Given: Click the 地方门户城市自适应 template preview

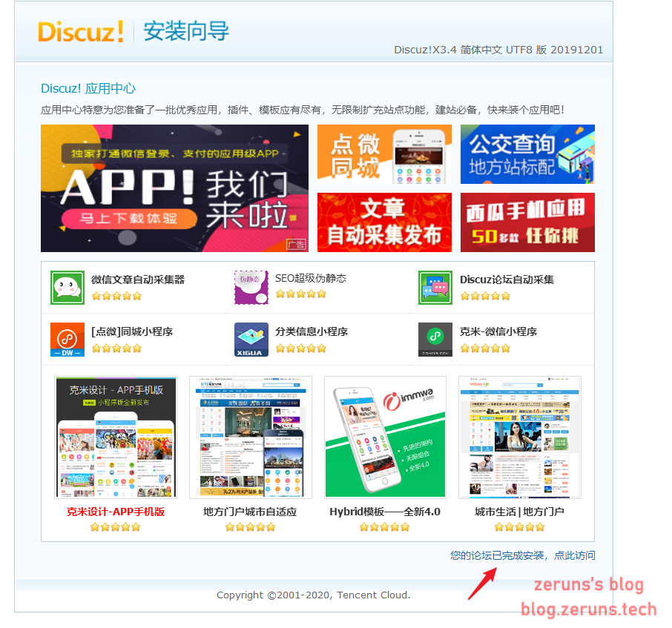Looking at the screenshot, I should (251, 437).
